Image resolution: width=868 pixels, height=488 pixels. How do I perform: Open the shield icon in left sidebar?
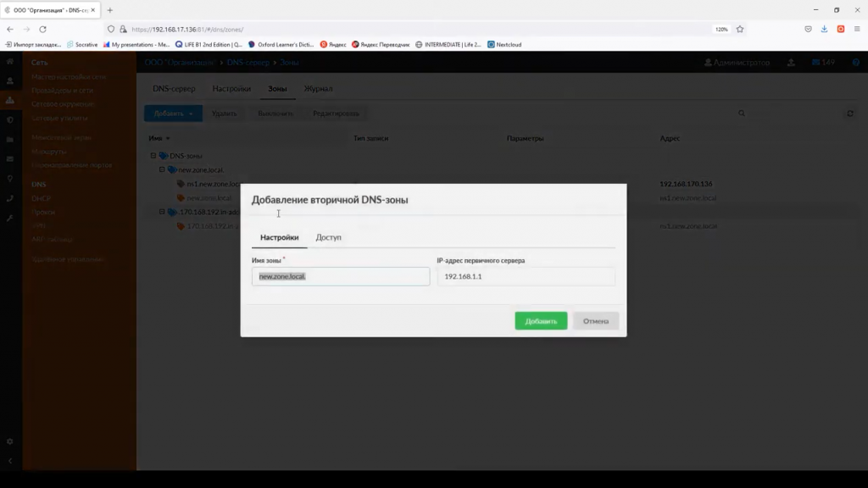tap(10, 120)
